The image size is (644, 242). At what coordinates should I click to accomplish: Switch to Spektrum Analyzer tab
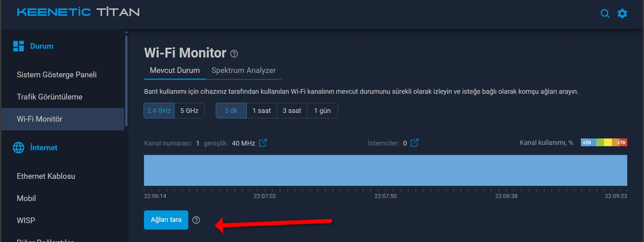click(x=244, y=70)
